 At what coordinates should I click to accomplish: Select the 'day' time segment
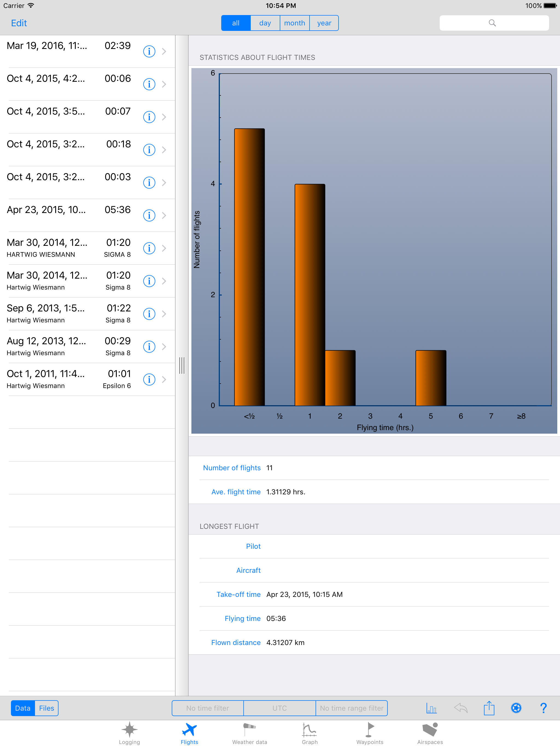pos(265,23)
